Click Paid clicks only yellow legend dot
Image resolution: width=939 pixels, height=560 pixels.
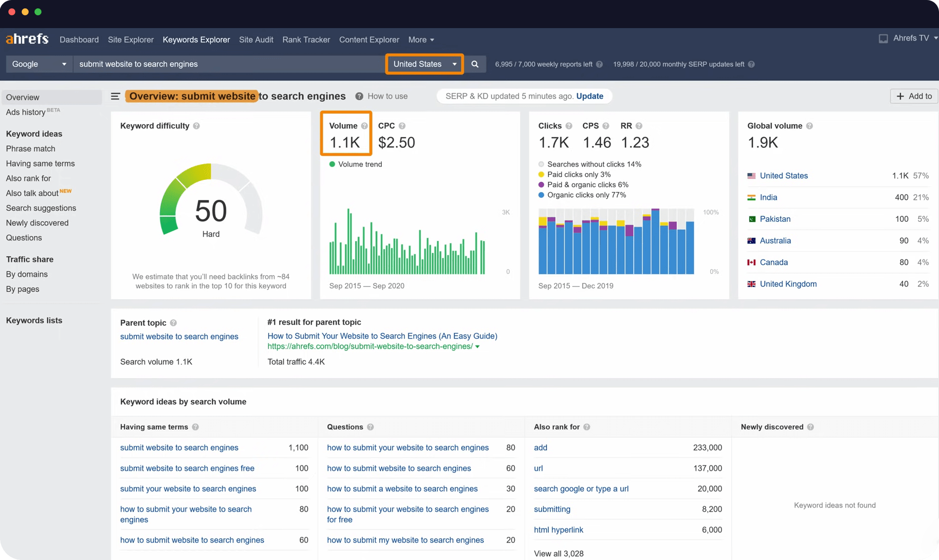tap(541, 175)
